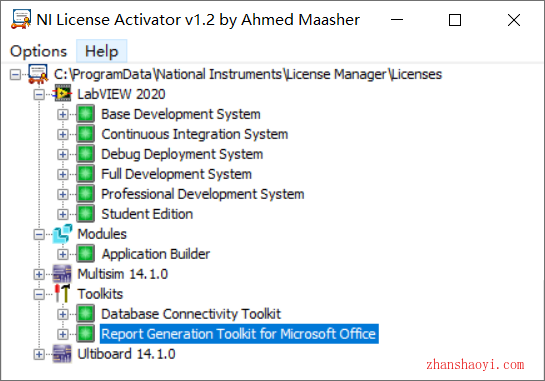Expand the Full Development System node

(x=63, y=174)
